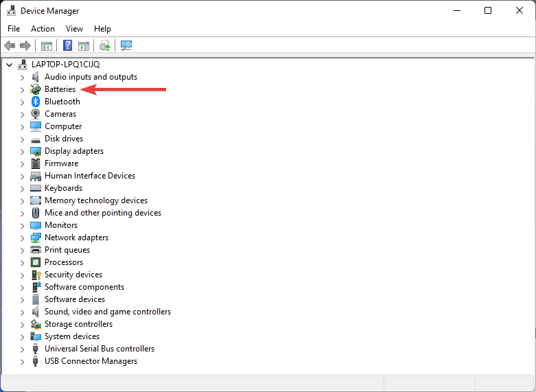This screenshot has width=536, height=392.
Task: Click the blue Help question mark icon
Action: 68,45
